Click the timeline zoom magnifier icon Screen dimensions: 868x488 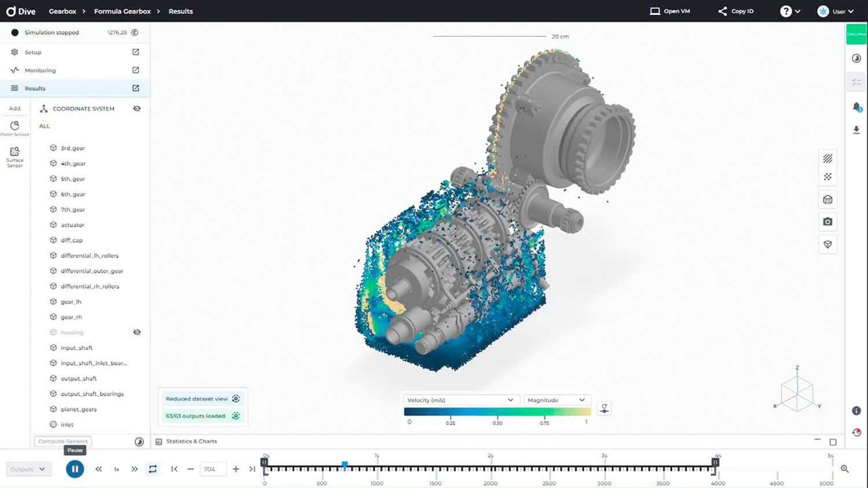click(x=844, y=469)
